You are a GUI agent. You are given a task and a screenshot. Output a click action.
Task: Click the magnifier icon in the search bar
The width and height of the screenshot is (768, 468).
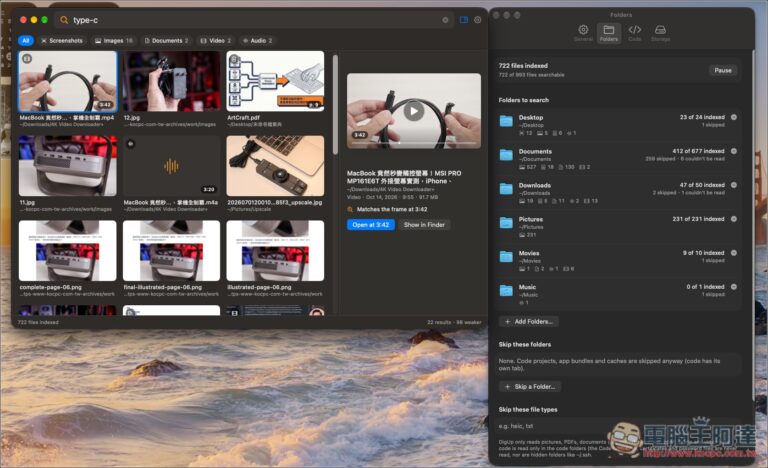[x=64, y=20]
